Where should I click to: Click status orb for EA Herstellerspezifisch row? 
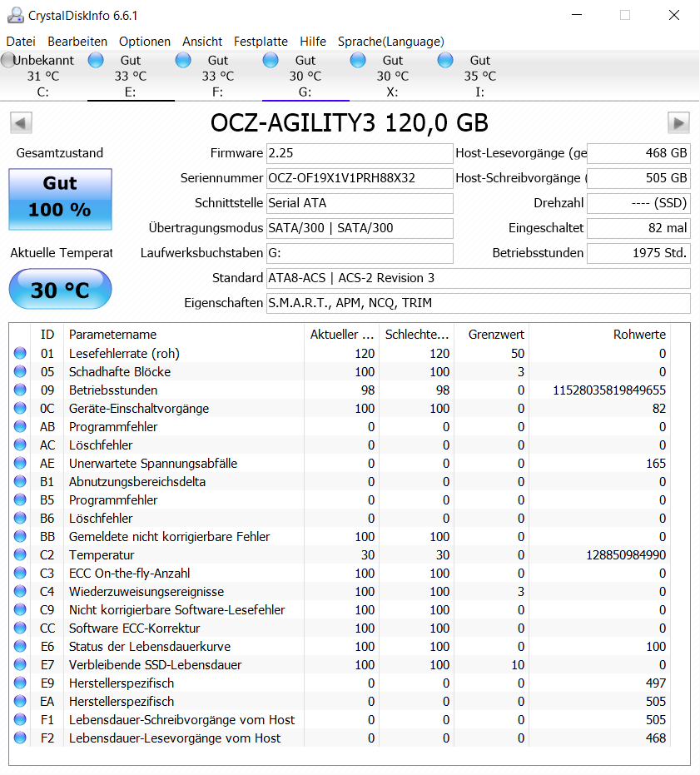click(20, 700)
